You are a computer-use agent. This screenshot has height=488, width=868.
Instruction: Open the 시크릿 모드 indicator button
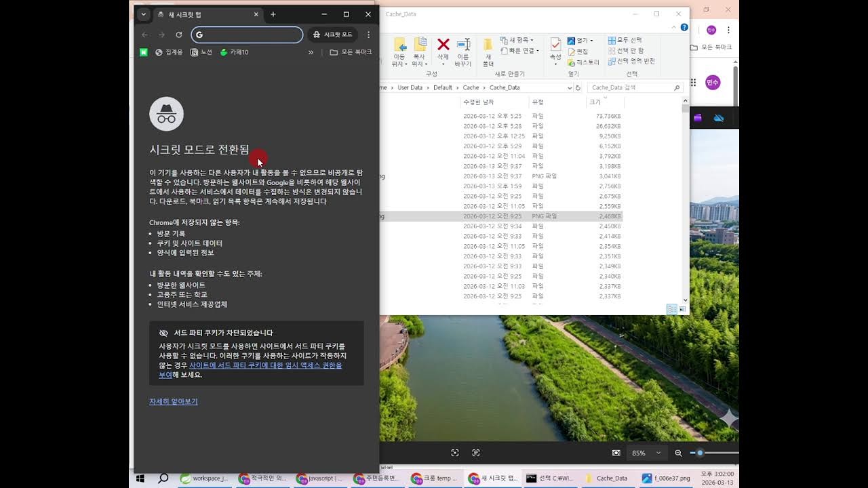click(332, 35)
